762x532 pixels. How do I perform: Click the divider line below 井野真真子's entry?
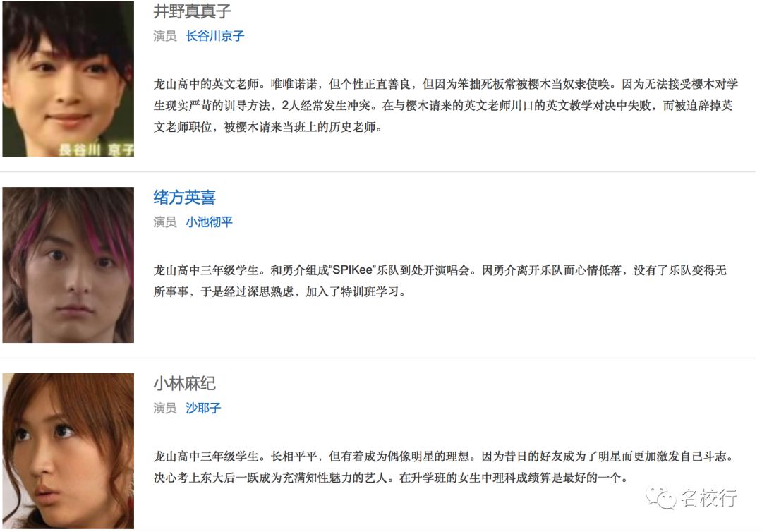378,171
